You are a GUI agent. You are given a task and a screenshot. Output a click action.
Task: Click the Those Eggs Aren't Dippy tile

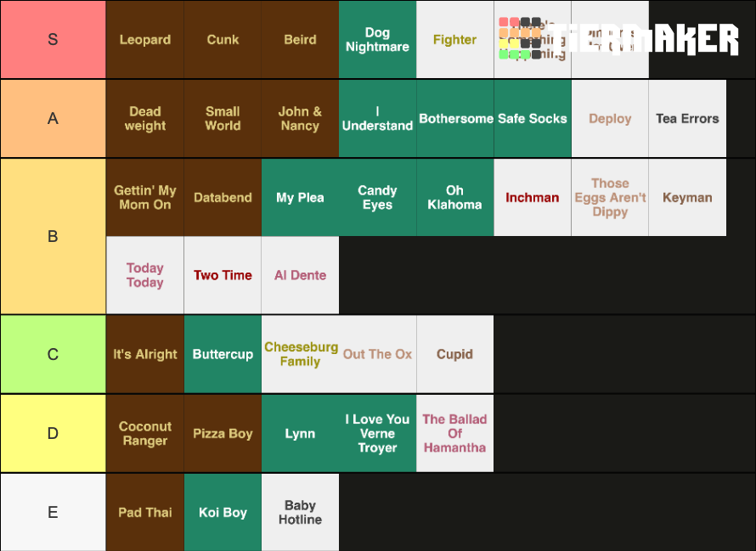point(610,198)
